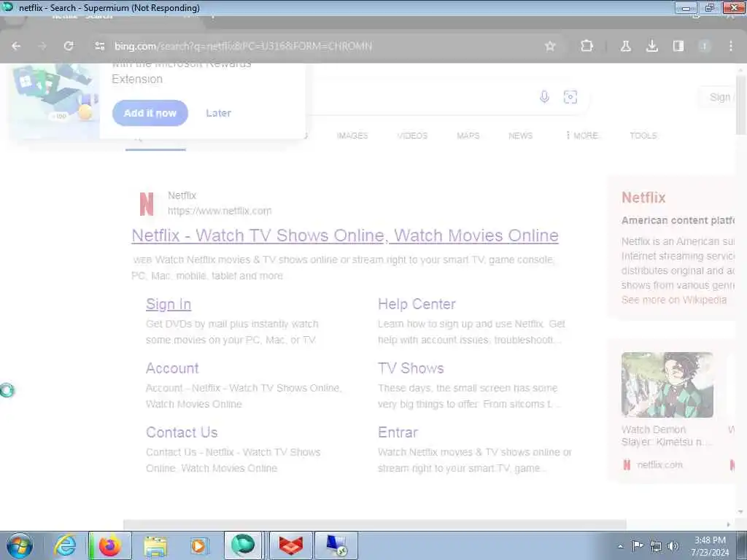This screenshot has width=747, height=560.
Task: Reload the Bing search page
Action: [69, 46]
